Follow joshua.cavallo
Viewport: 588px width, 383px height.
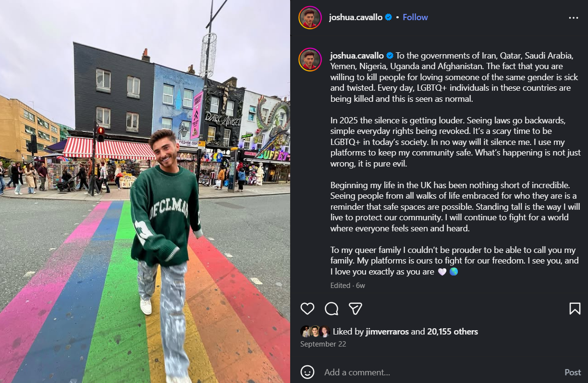pos(415,17)
